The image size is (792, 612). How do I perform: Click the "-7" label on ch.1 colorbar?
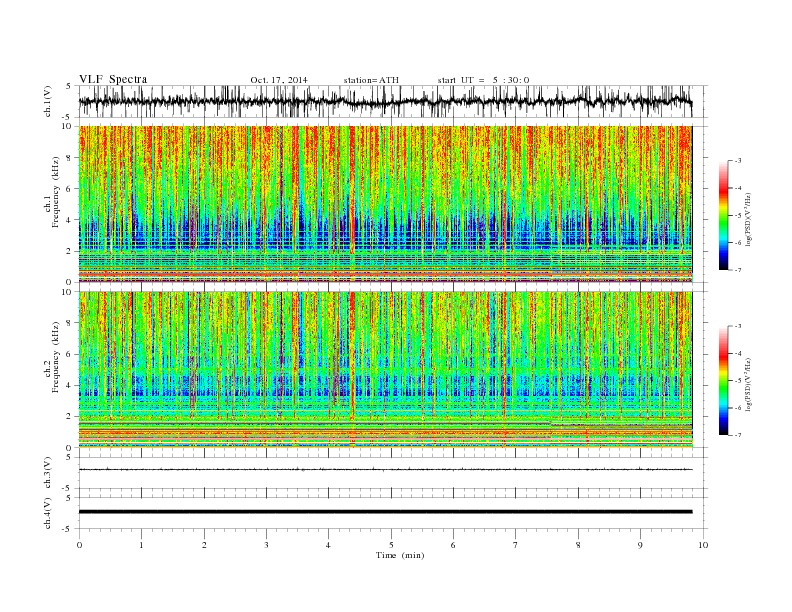[x=738, y=270]
